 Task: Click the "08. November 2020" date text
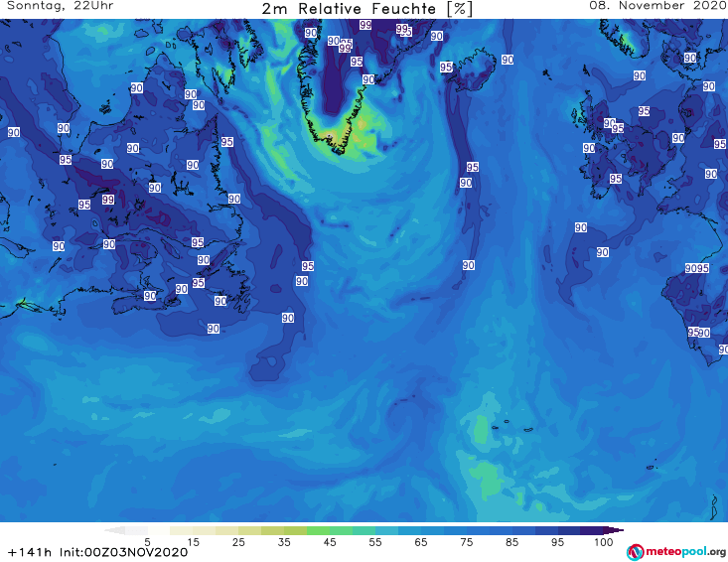point(657,6)
